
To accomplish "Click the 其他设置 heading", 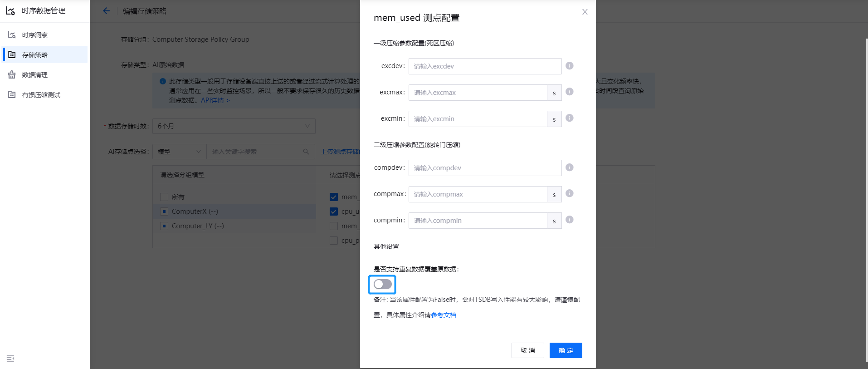I will click(386, 246).
